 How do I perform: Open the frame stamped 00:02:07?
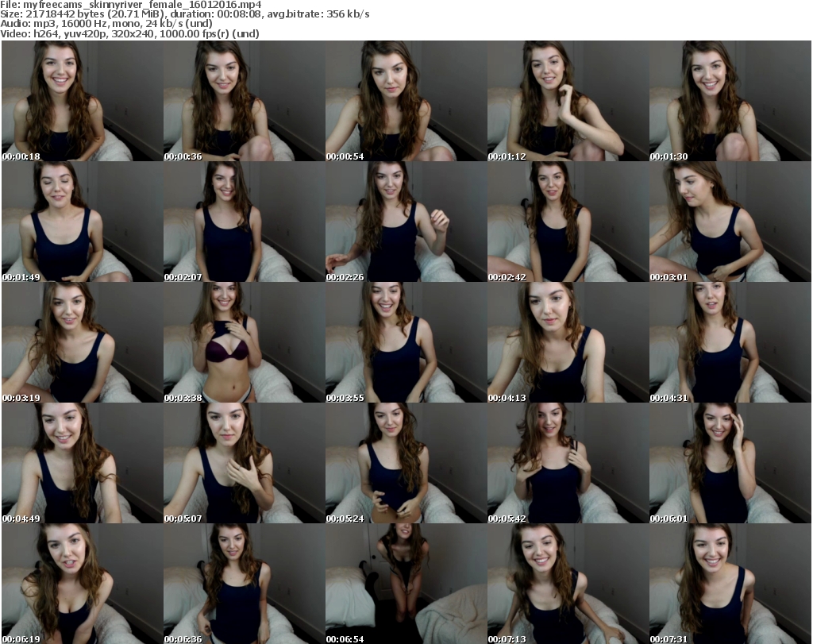pyautogui.click(x=245, y=222)
